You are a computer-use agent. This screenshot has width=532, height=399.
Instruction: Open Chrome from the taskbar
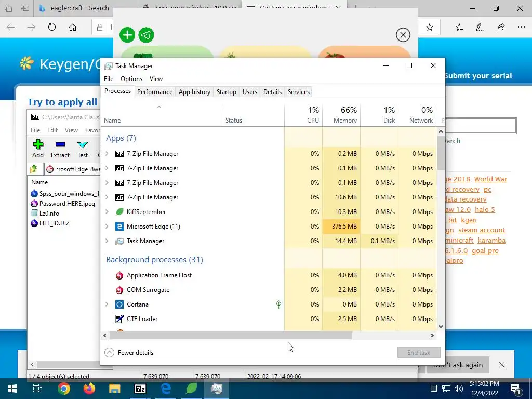click(x=64, y=389)
